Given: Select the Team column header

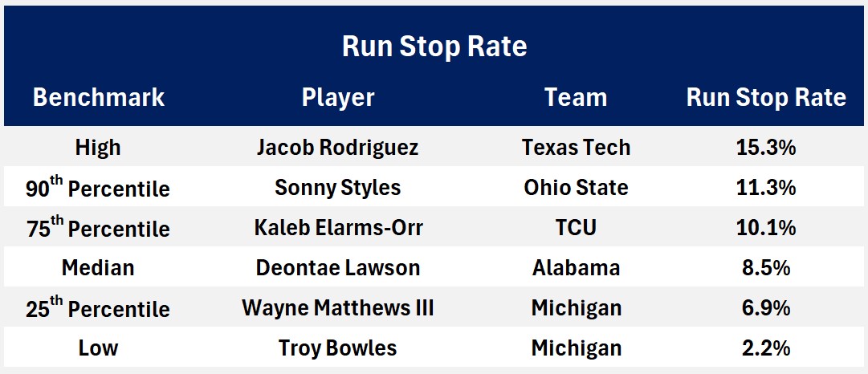Looking at the screenshot, I should pyautogui.click(x=576, y=98).
